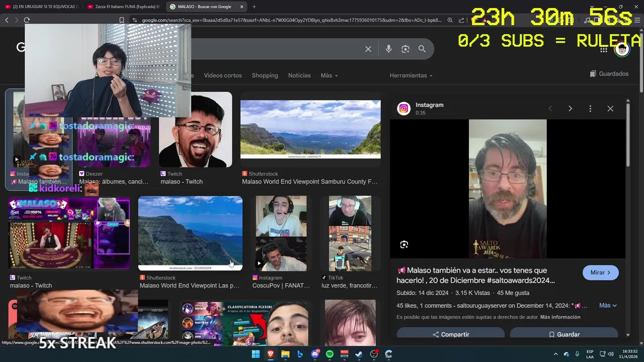Show hidden system tray icons chevron

coord(555,354)
